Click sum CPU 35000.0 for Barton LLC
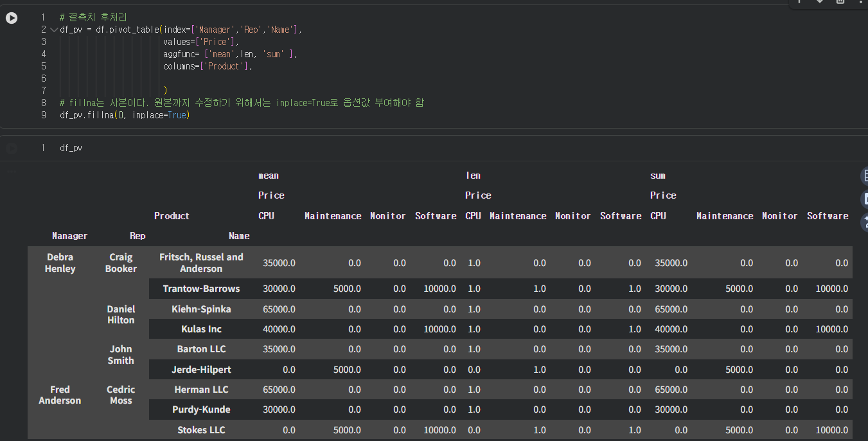The height and width of the screenshot is (441, 868). point(671,349)
